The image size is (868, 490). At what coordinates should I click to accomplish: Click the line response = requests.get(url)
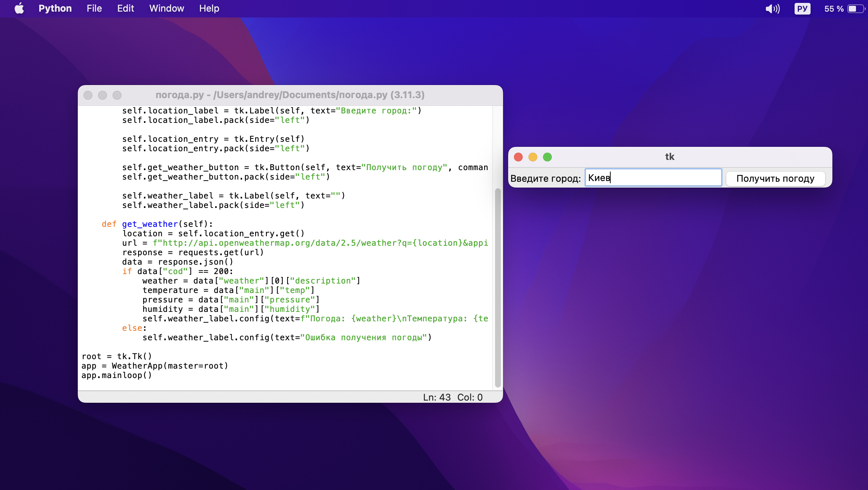[193, 252]
